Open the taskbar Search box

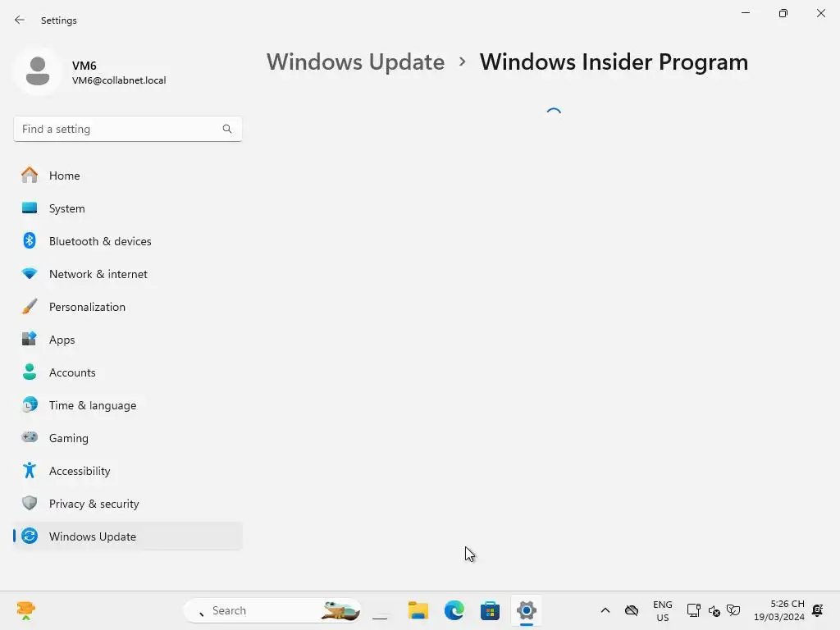point(272,610)
